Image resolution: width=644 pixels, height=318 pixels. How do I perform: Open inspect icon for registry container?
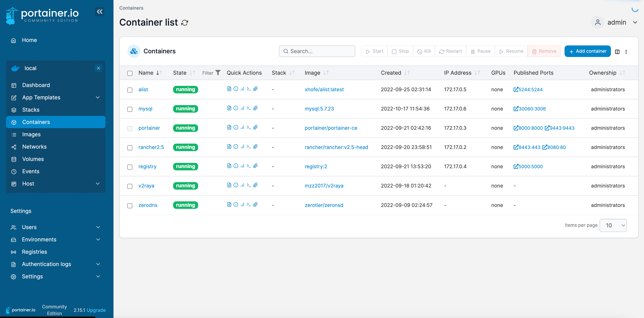pyautogui.click(x=236, y=166)
